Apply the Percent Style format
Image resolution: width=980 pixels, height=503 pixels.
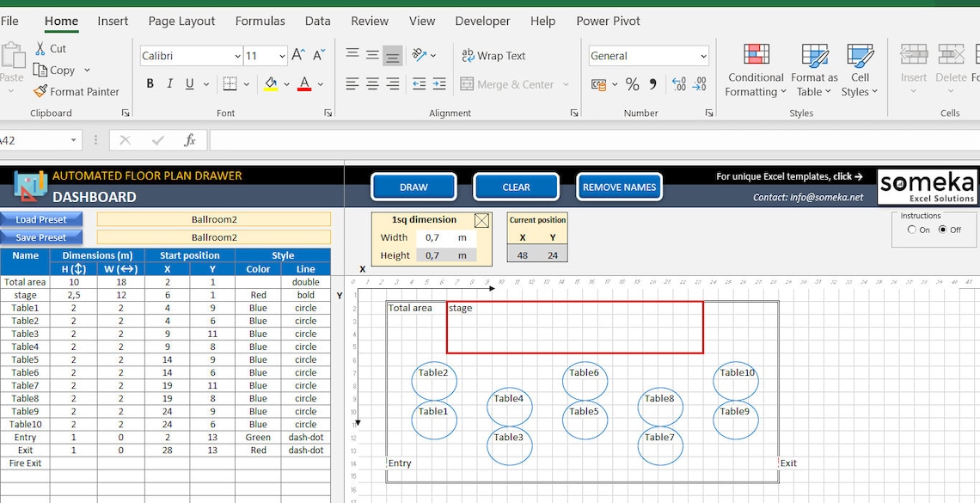point(632,83)
